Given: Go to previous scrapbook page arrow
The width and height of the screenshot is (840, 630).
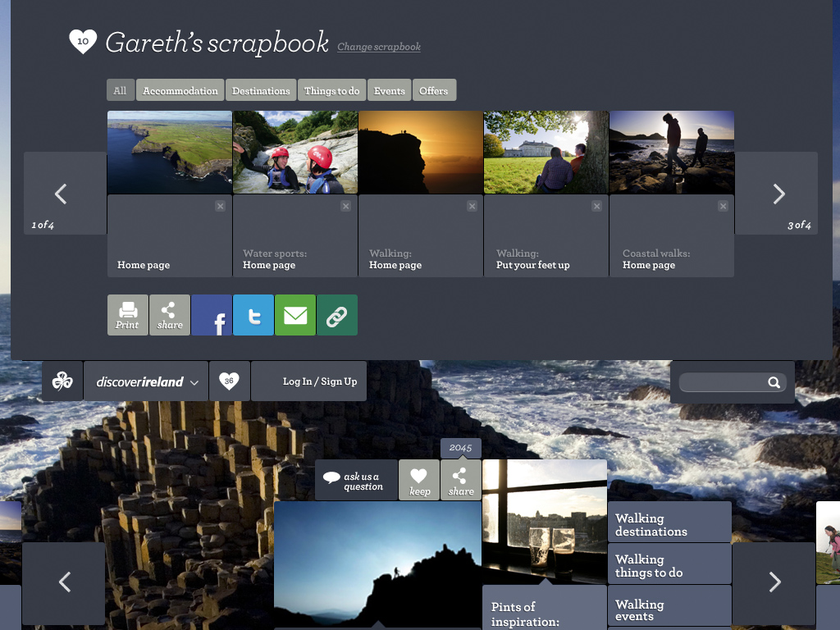Looking at the screenshot, I should point(61,194).
